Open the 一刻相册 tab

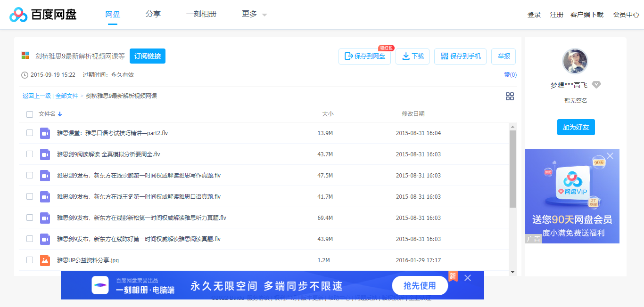(201, 14)
